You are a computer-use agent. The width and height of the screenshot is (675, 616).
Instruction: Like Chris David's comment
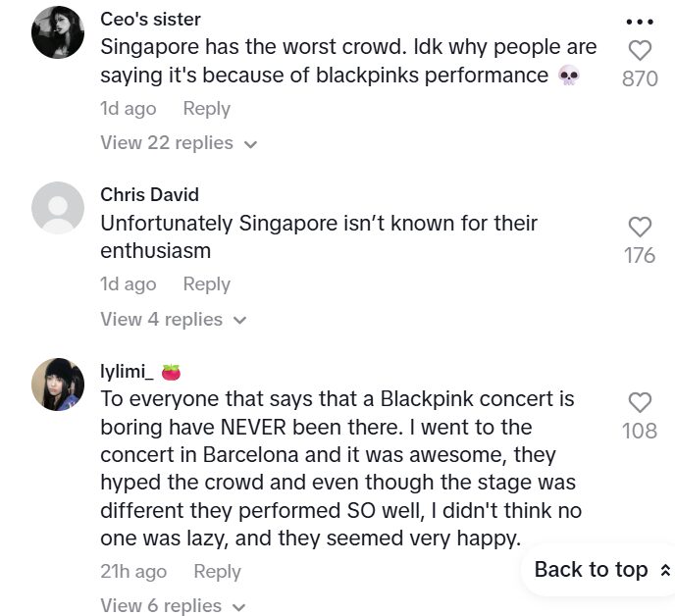coord(640,228)
